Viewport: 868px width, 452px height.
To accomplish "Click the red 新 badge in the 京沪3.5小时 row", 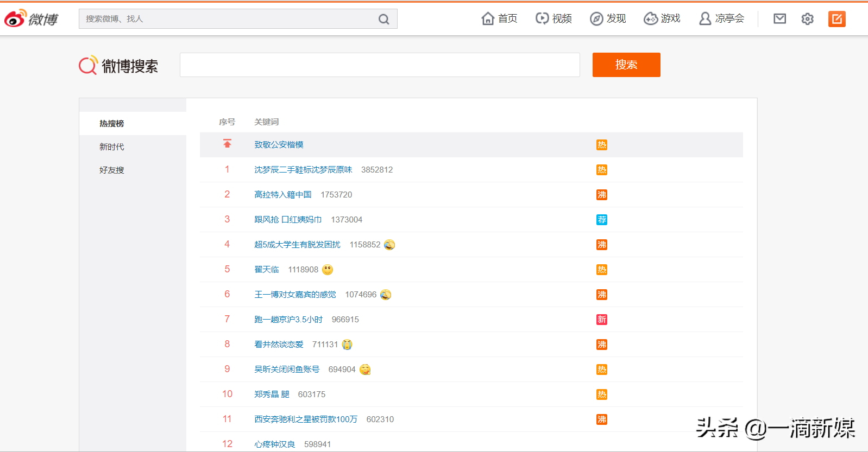I will [602, 320].
